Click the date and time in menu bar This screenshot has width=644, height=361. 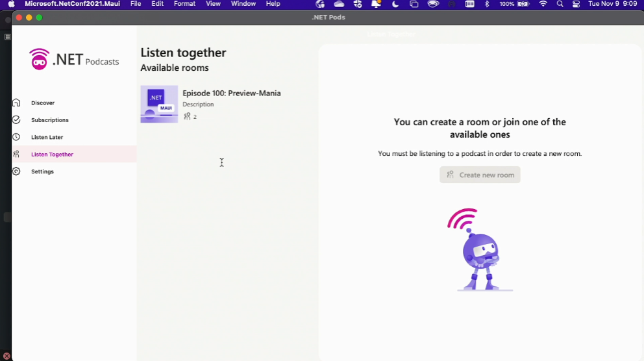click(x=612, y=4)
